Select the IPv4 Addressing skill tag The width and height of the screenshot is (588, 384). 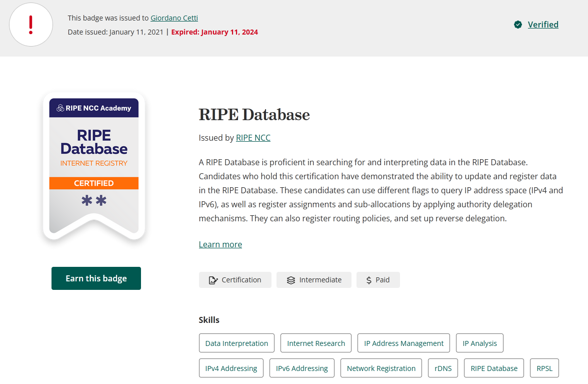pos(231,368)
